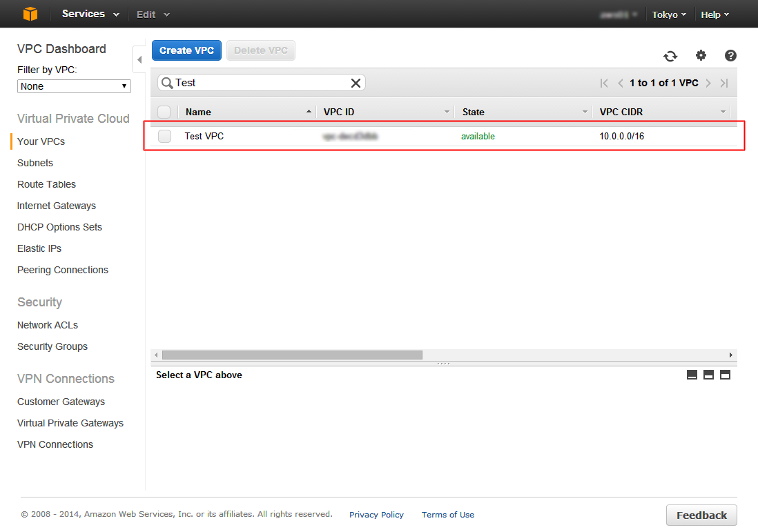Open the VPC Dashboard link

tap(61, 49)
